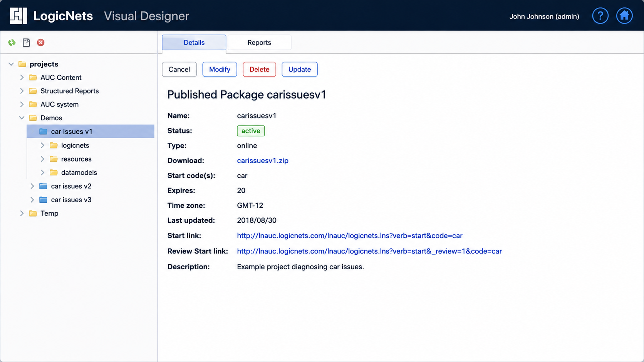Click the new document icon
Viewport: 644px width, 362px height.
click(26, 43)
